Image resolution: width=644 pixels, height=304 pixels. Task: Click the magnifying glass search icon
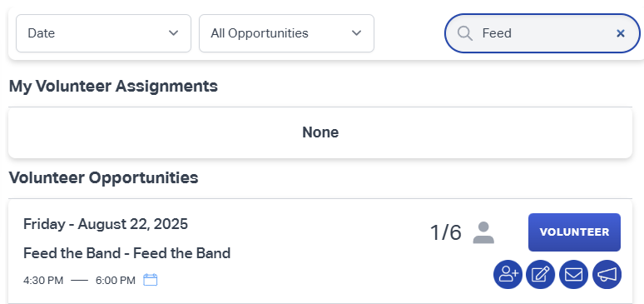click(x=465, y=33)
